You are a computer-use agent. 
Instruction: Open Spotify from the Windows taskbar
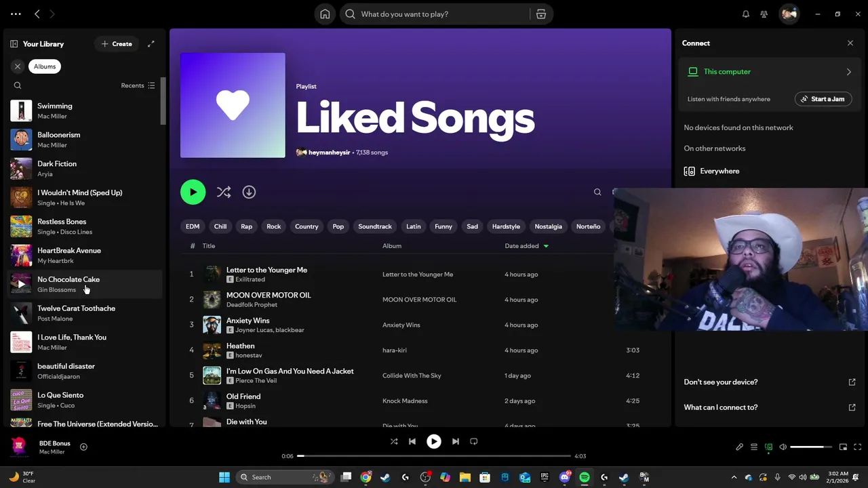point(585,477)
